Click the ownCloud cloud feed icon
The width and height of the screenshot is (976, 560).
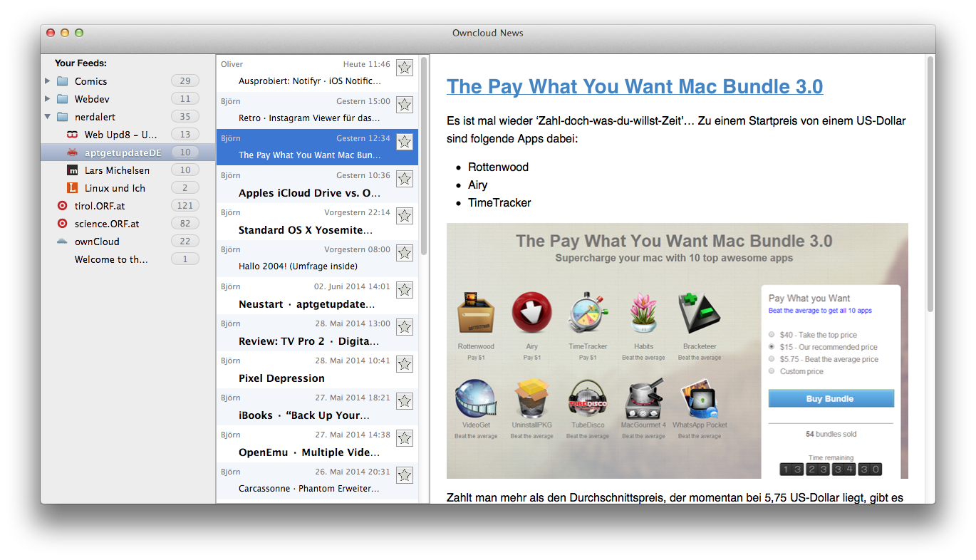62,241
